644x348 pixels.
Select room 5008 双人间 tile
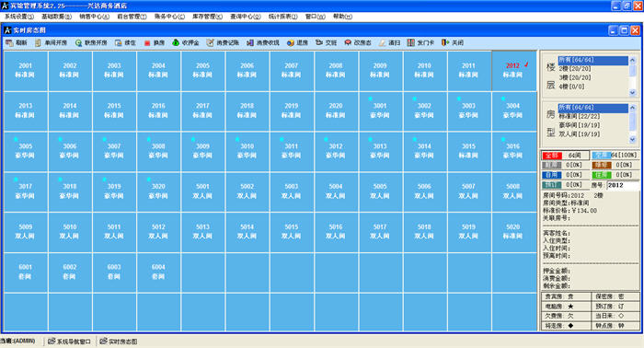coord(513,191)
